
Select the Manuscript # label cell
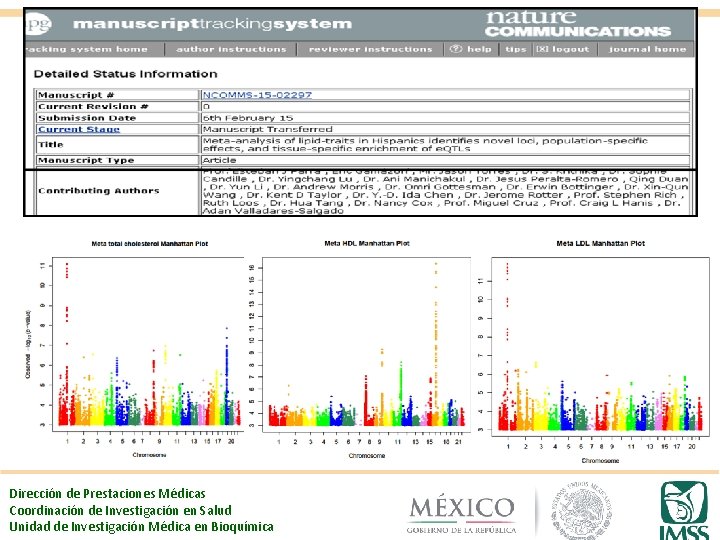point(117,95)
